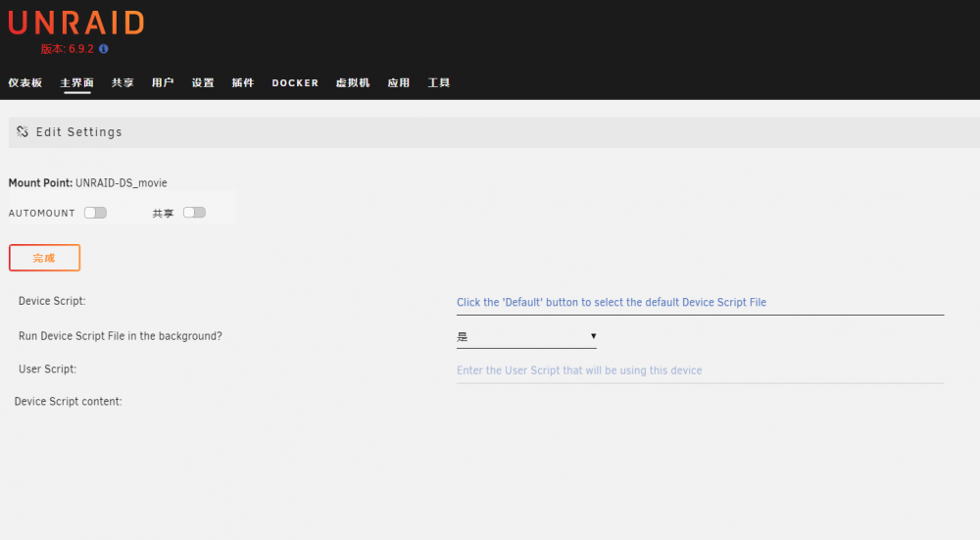Click the Edit Settings title text
This screenshot has height=540, width=980.
(78, 132)
